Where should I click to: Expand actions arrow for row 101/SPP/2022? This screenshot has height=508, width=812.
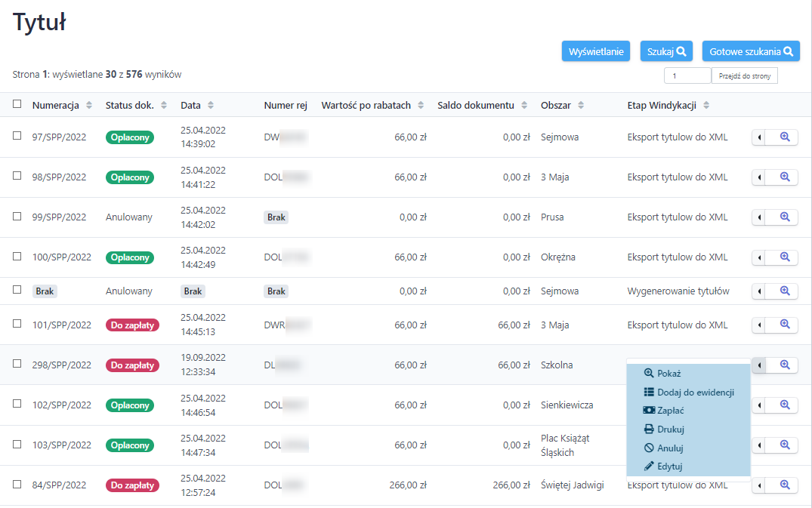pyautogui.click(x=759, y=325)
